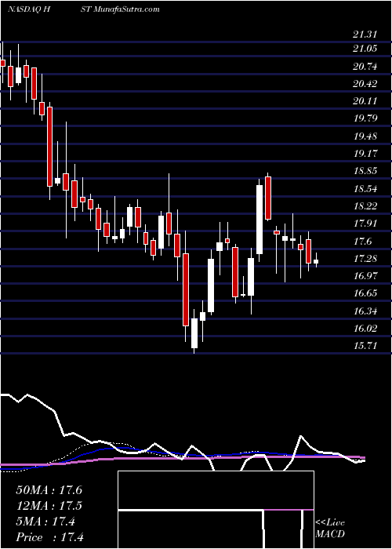Click the lowest white candle near 15.71
Image resolution: width=392 pixels, height=549 pixels.
194,333
